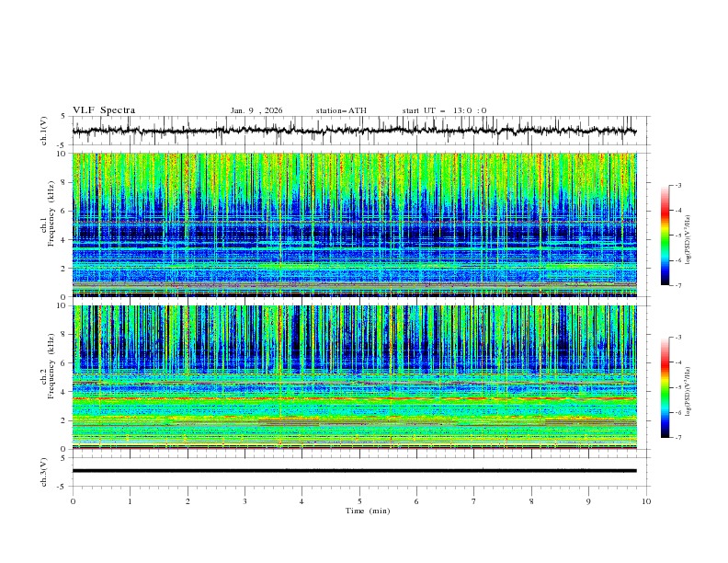Click inside the ch.2 spectrogram panel
This screenshot has width=728, height=563.
(354, 377)
